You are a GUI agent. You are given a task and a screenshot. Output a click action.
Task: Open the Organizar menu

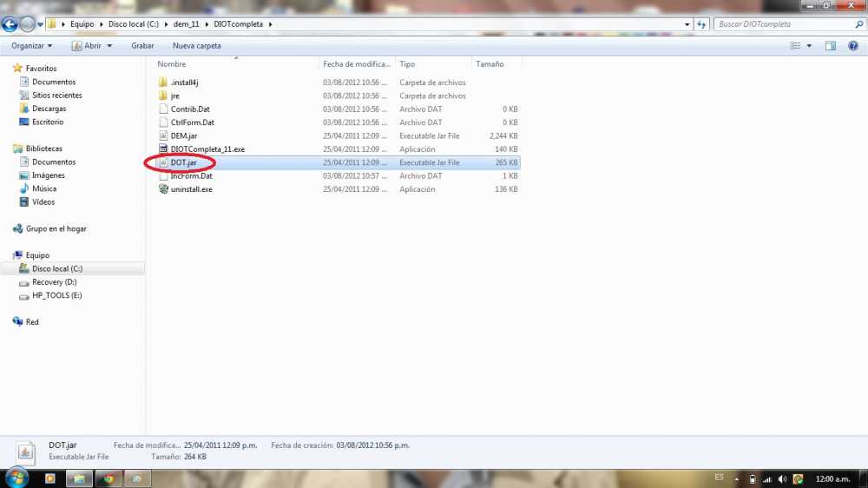(31, 46)
